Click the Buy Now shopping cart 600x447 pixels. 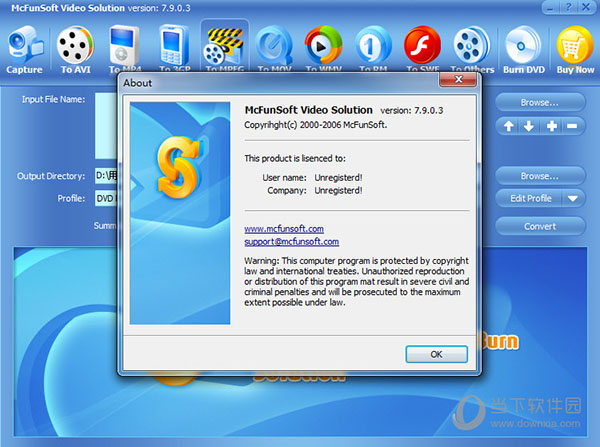(575, 49)
